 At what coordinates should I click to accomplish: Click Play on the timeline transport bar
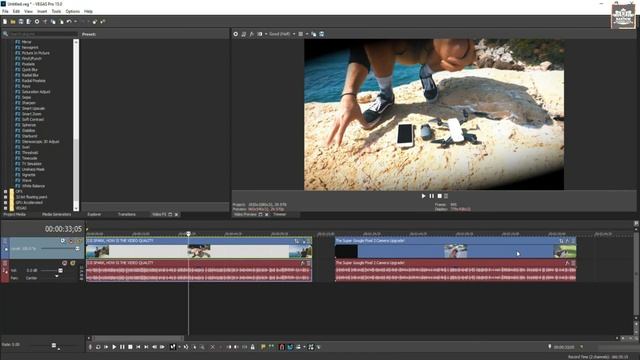[114, 347]
